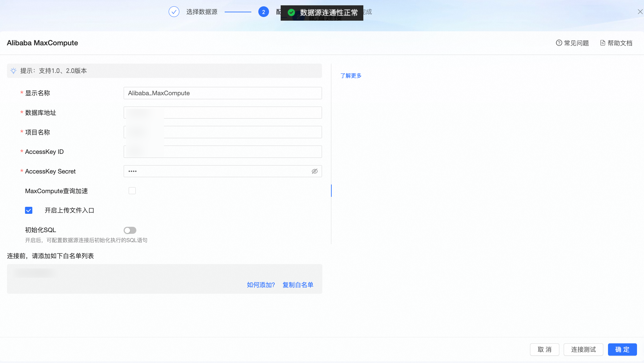Click the 数据源连通性正常 toast message
Viewport: 644px width, 363px height.
coord(322,13)
